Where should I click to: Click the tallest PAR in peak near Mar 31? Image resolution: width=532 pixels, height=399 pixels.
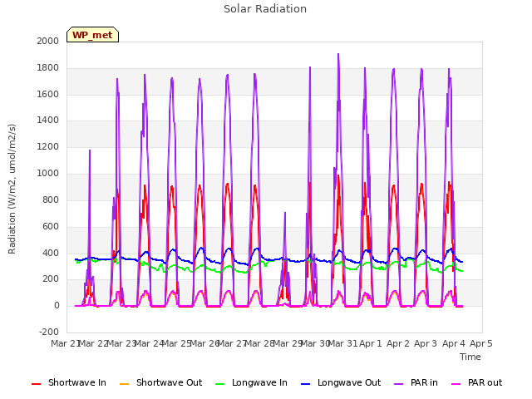click(x=338, y=54)
